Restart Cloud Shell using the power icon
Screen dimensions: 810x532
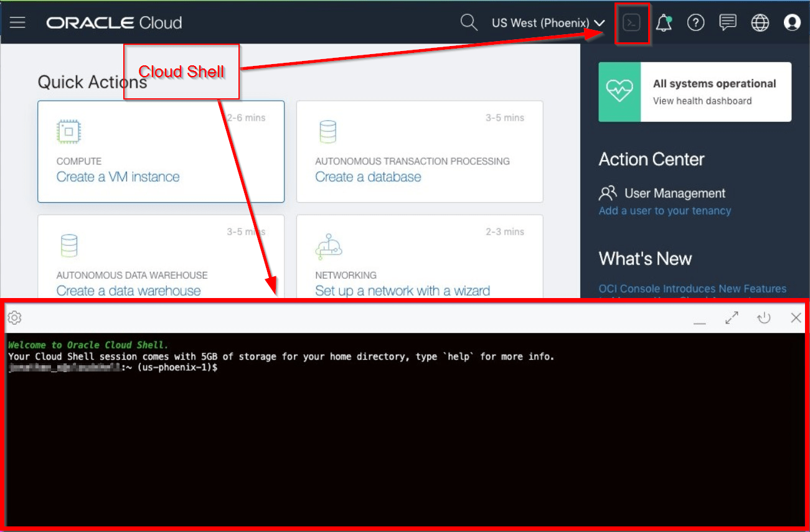764,317
